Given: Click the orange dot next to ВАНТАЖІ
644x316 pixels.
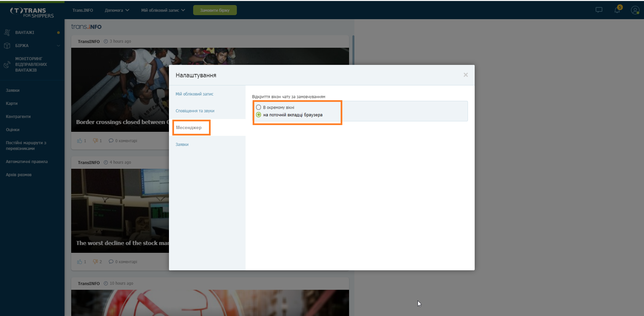Looking at the screenshot, I should click(58, 33).
